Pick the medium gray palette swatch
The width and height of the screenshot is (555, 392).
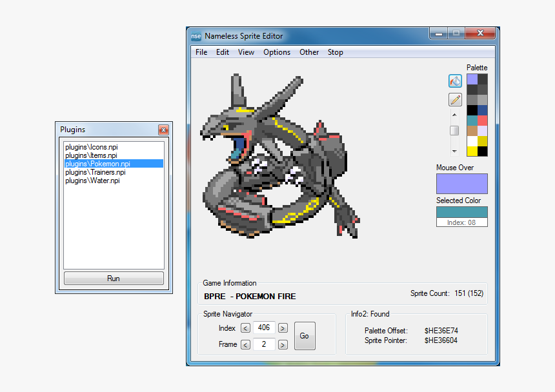point(472,100)
